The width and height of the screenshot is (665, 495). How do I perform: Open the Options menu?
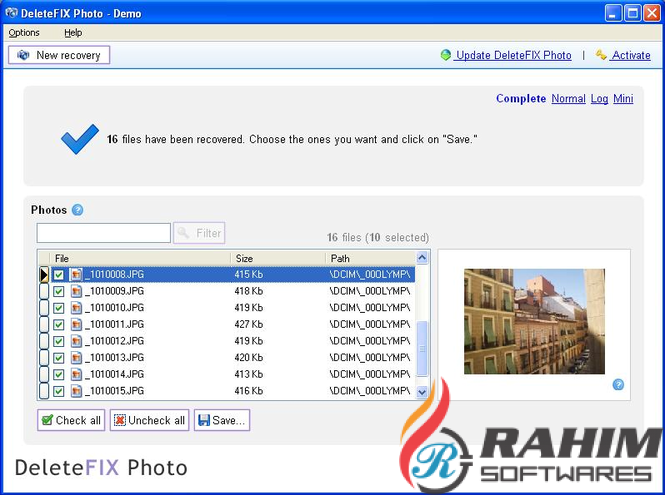(x=24, y=33)
